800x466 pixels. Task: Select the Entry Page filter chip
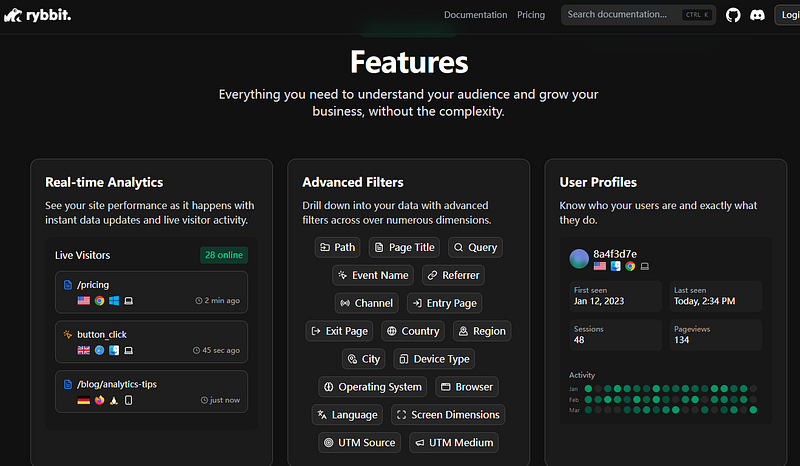[444, 303]
